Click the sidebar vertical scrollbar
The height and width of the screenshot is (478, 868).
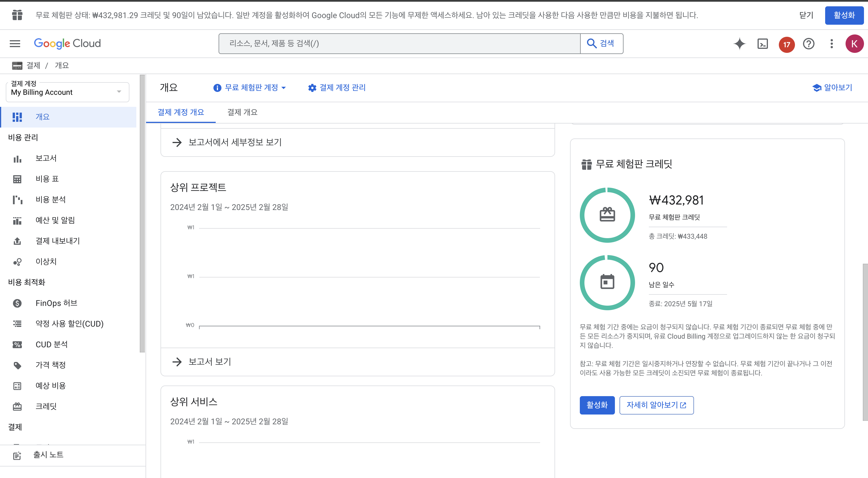(142, 213)
